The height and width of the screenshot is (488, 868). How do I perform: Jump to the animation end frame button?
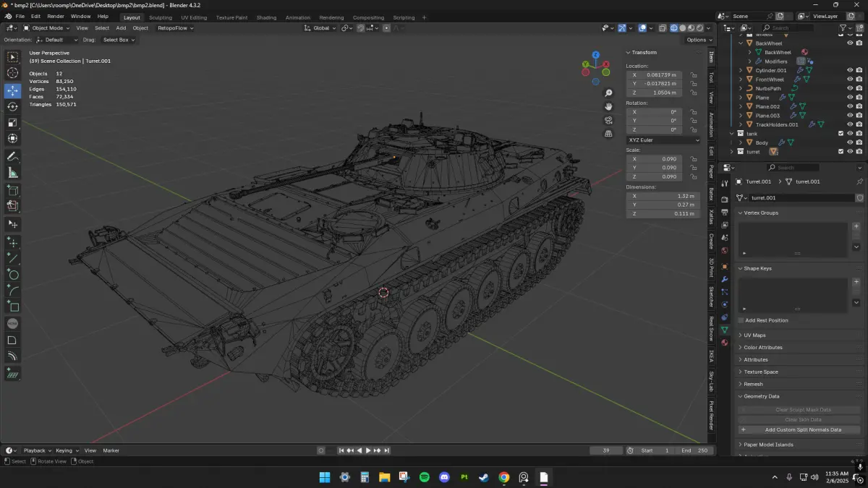pos(387,450)
